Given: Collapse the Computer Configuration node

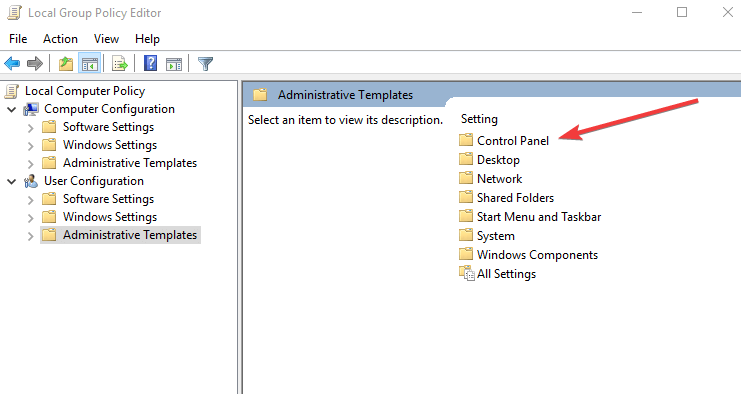Looking at the screenshot, I should point(12,110).
